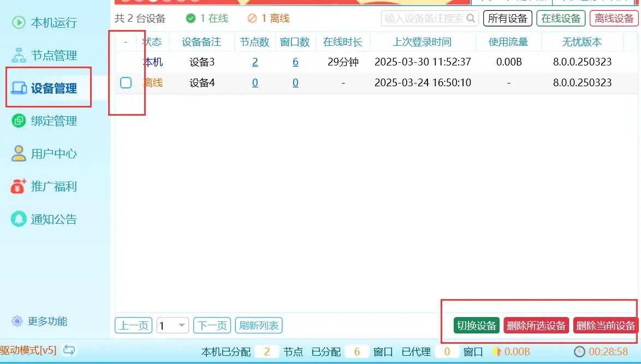
Task: Click the 推广福利 gift bag icon
Action: point(19,186)
